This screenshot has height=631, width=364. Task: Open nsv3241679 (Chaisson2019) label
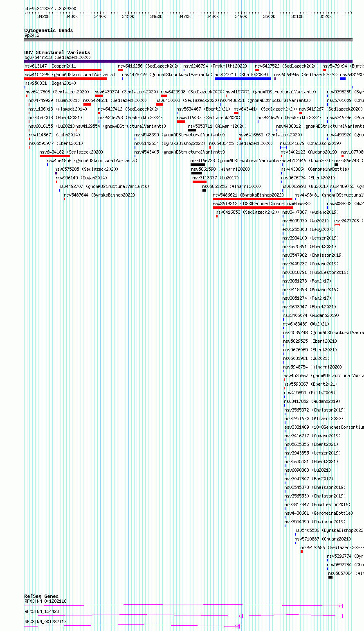point(310,143)
